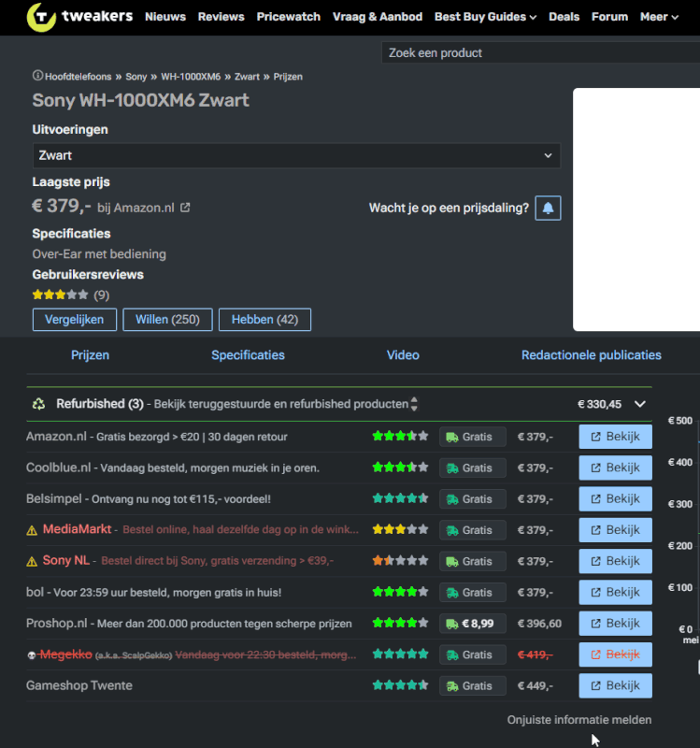
Task: Click the sort arrows next to Refurbished text
Action: tap(414, 404)
